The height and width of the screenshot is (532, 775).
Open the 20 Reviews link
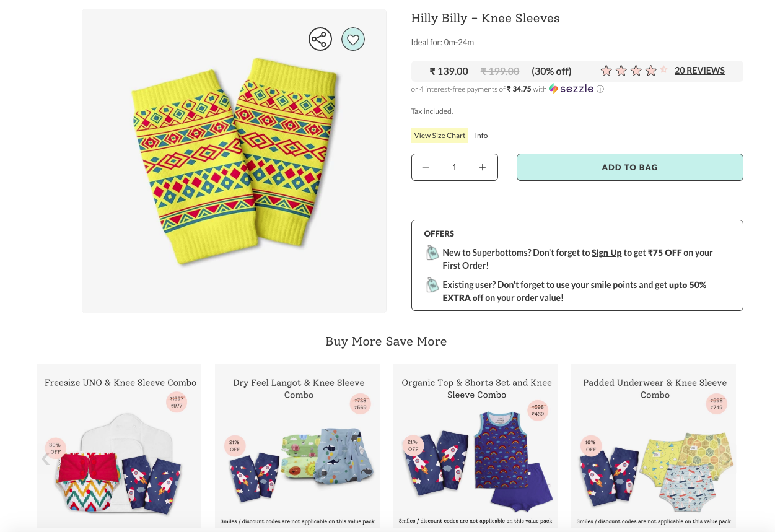[699, 71]
